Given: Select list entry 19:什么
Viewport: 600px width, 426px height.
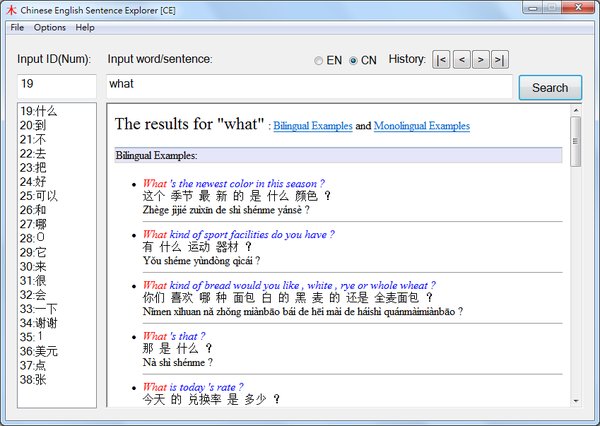Looking at the screenshot, I should (38, 112).
